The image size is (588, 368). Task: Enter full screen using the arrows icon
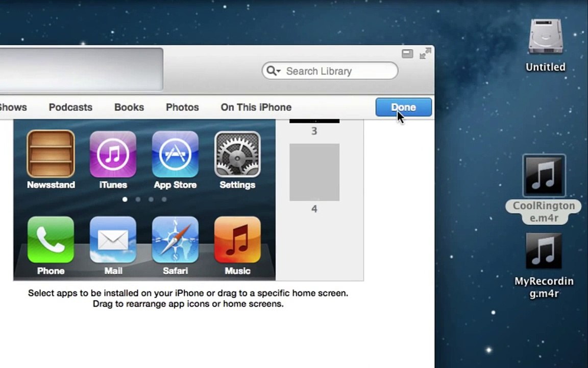[425, 53]
